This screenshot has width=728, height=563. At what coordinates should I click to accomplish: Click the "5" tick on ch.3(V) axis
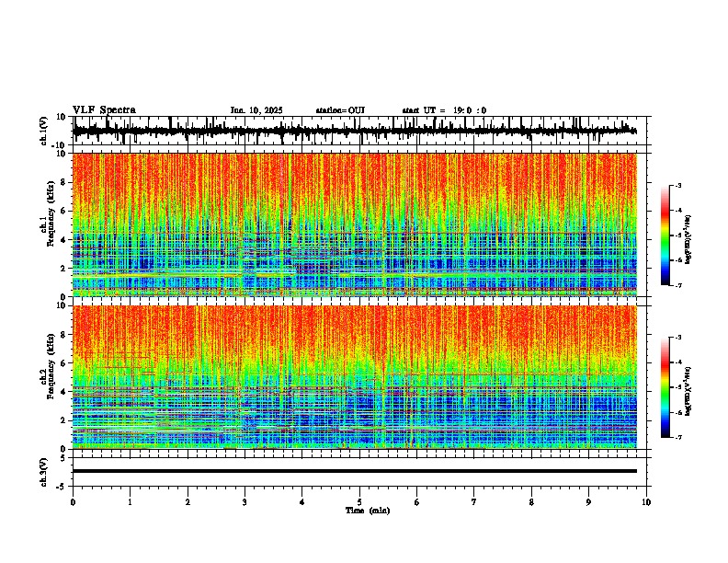point(63,457)
